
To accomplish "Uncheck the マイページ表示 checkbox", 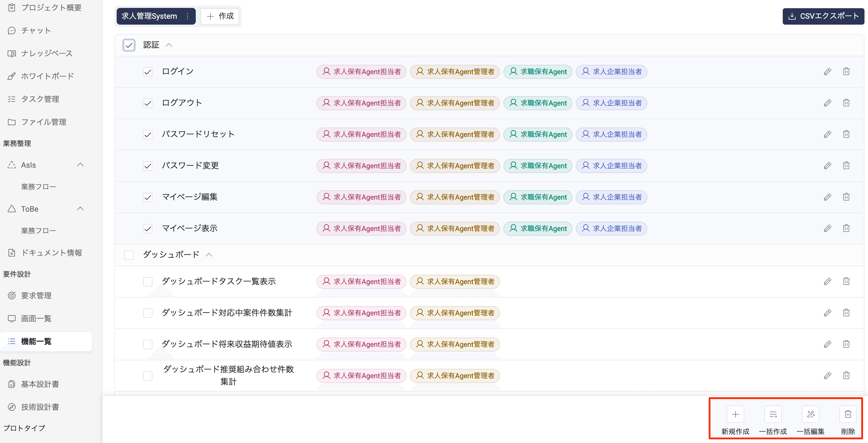I will pos(148,229).
